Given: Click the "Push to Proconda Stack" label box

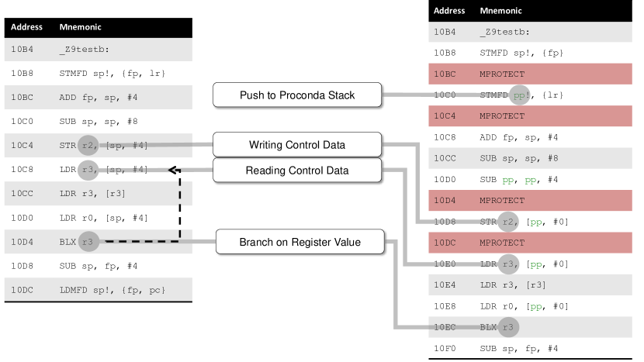Looking at the screenshot, I should click(x=297, y=95).
